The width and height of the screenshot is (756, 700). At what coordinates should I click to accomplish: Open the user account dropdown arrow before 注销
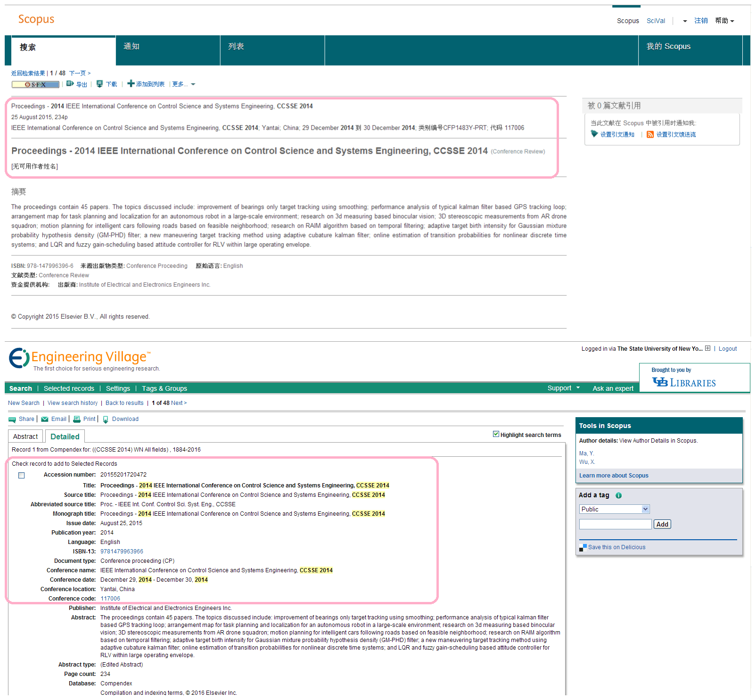point(685,21)
